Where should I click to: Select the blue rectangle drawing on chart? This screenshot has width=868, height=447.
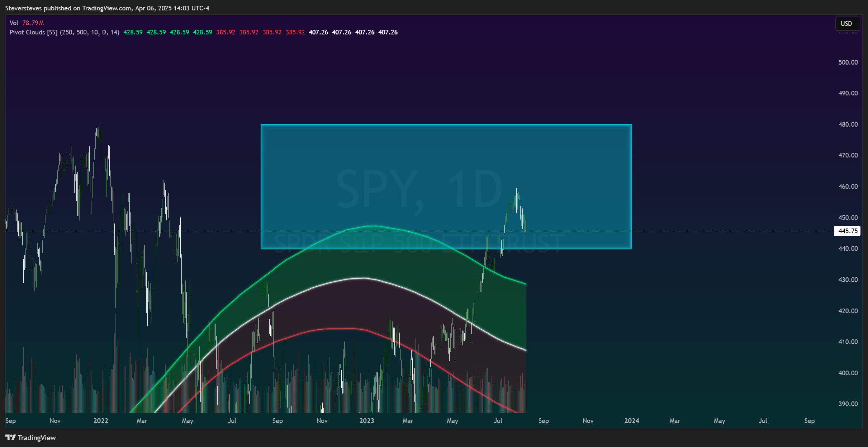[446, 187]
